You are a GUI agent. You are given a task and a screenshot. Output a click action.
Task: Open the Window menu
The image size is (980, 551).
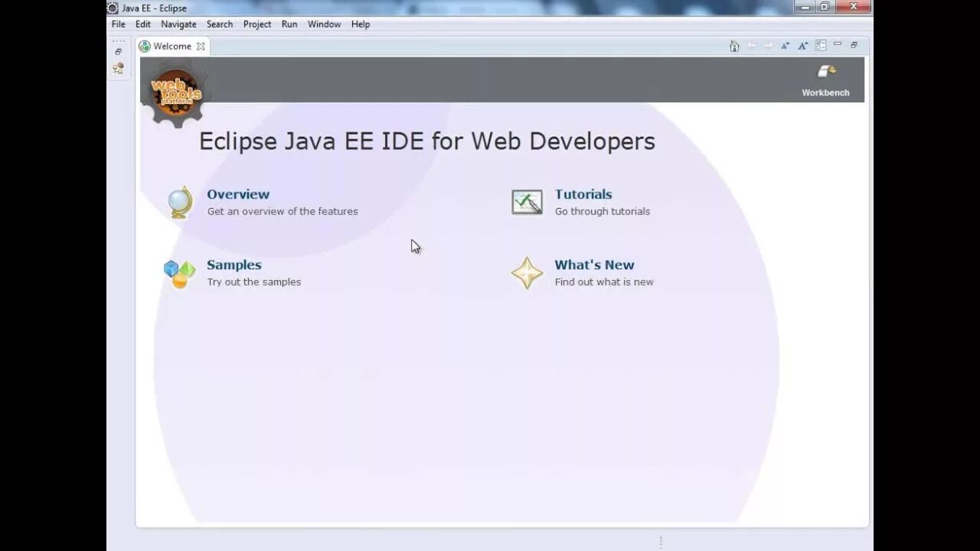[x=325, y=24]
